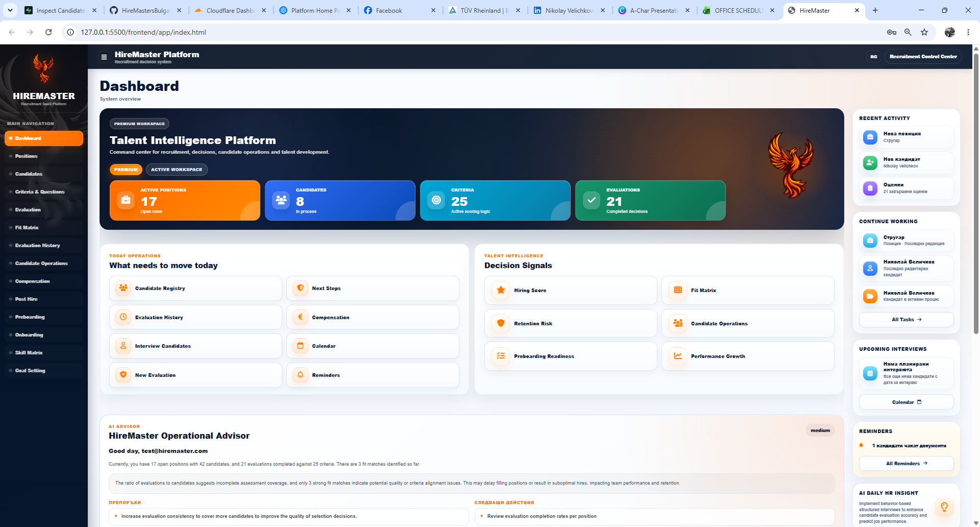Click the Evaluations checkmark icon

[x=592, y=200]
